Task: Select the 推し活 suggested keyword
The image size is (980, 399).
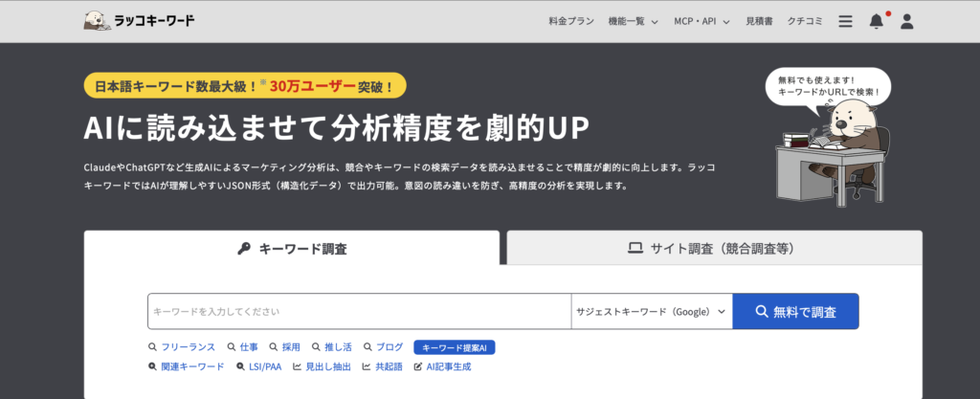Action: 338,347
